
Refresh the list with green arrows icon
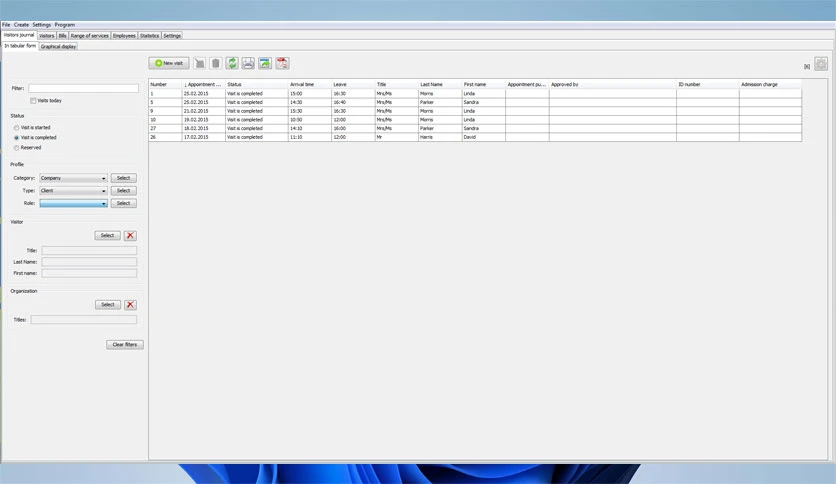(232, 63)
